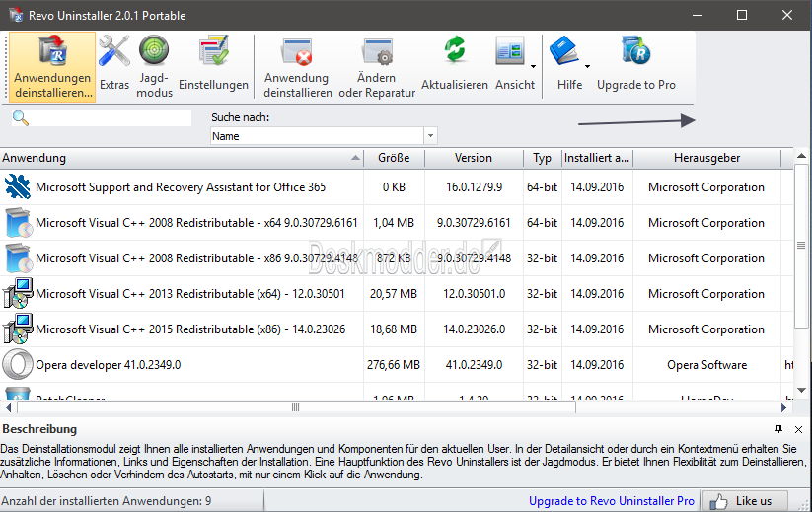This screenshot has height=512, width=812.
Task: Expand the Ansicht dropdown arrow
Action: [x=533, y=66]
